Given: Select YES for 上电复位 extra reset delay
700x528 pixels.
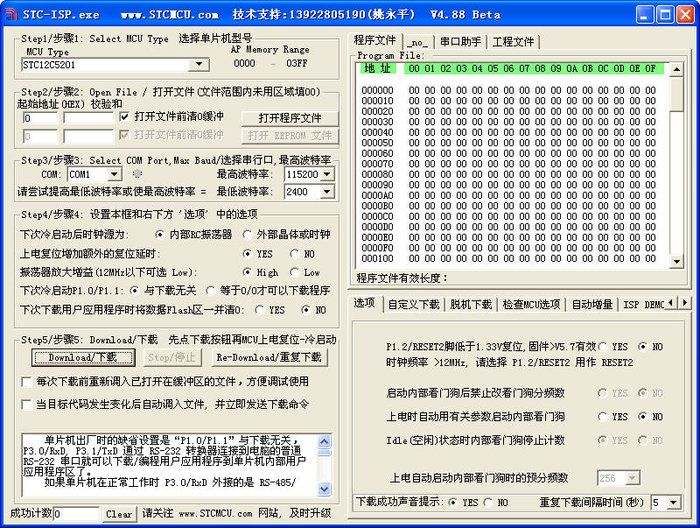Looking at the screenshot, I should point(246,254).
